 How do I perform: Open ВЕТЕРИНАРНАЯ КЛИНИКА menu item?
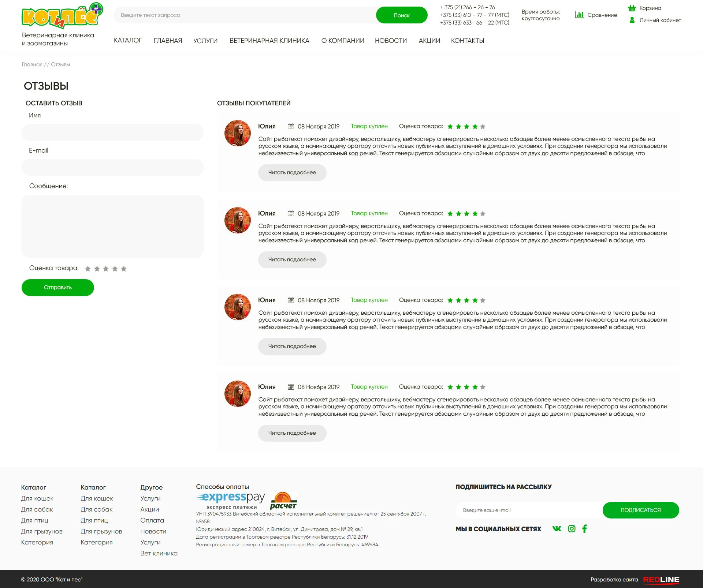click(269, 41)
